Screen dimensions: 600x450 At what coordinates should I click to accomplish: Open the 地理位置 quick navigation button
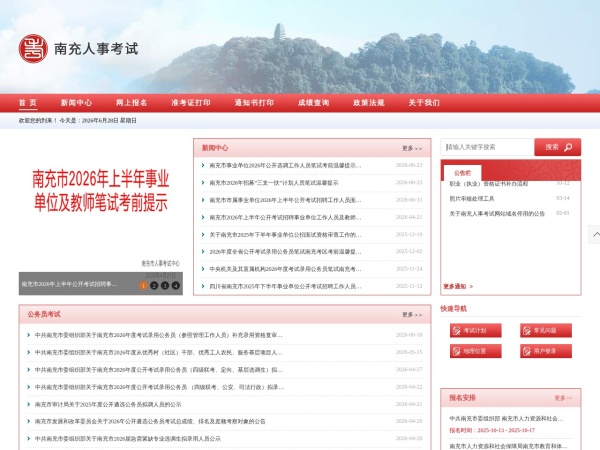coord(476,351)
